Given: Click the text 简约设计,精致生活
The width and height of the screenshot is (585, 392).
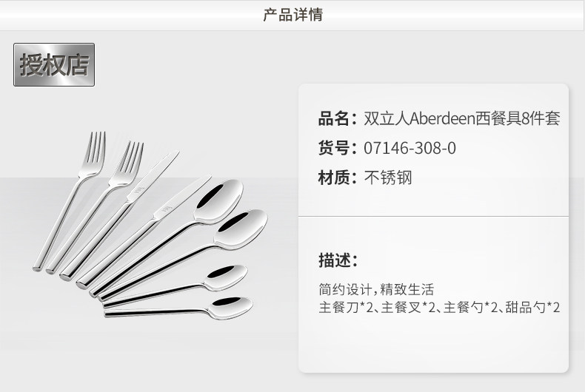Looking at the screenshot, I should 376,289.
